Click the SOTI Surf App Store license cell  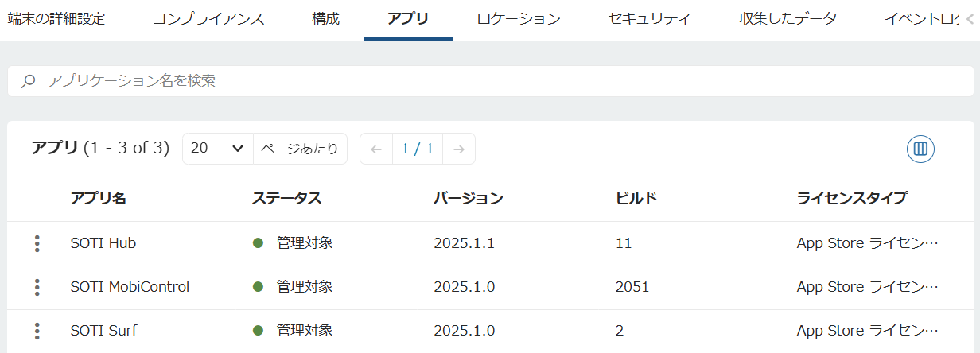(x=868, y=331)
